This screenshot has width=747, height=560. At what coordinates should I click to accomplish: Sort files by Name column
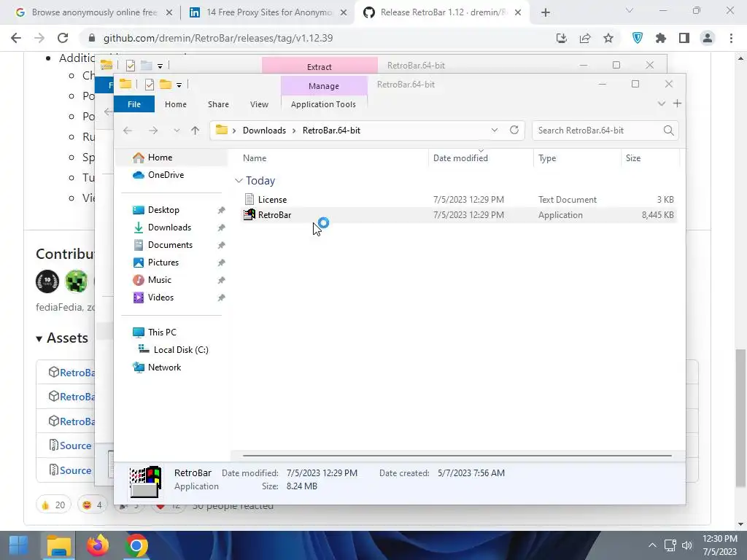coord(255,158)
